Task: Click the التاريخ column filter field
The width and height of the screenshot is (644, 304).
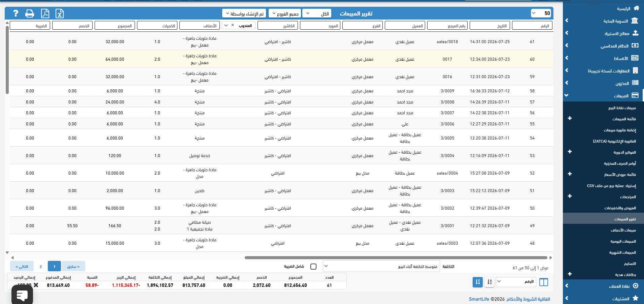Action: pyautogui.click(x=490, y=25)
